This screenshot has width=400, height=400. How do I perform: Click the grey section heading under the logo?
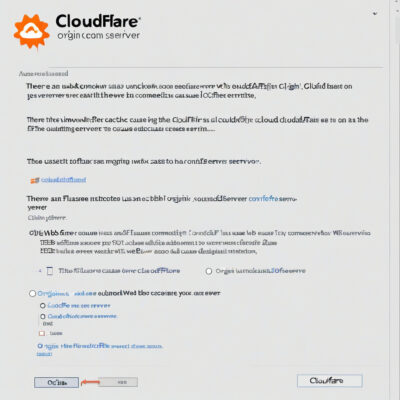pos(43,73)
